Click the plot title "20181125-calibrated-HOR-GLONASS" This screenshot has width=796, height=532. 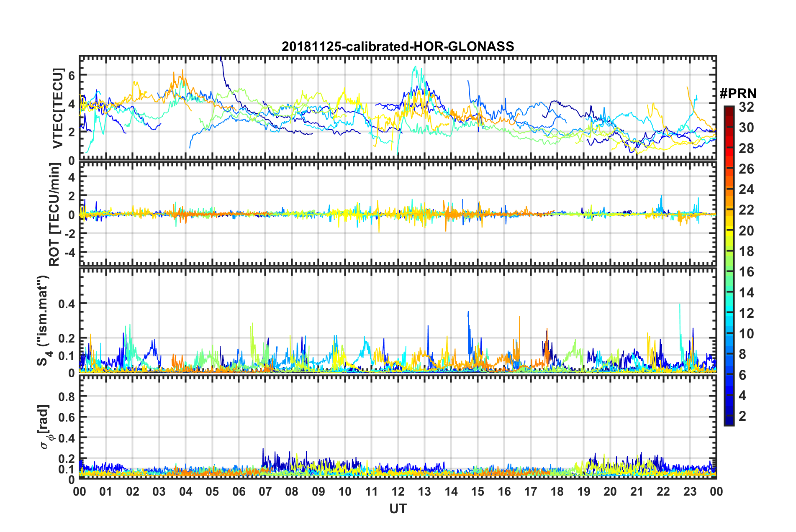[398, 46]
